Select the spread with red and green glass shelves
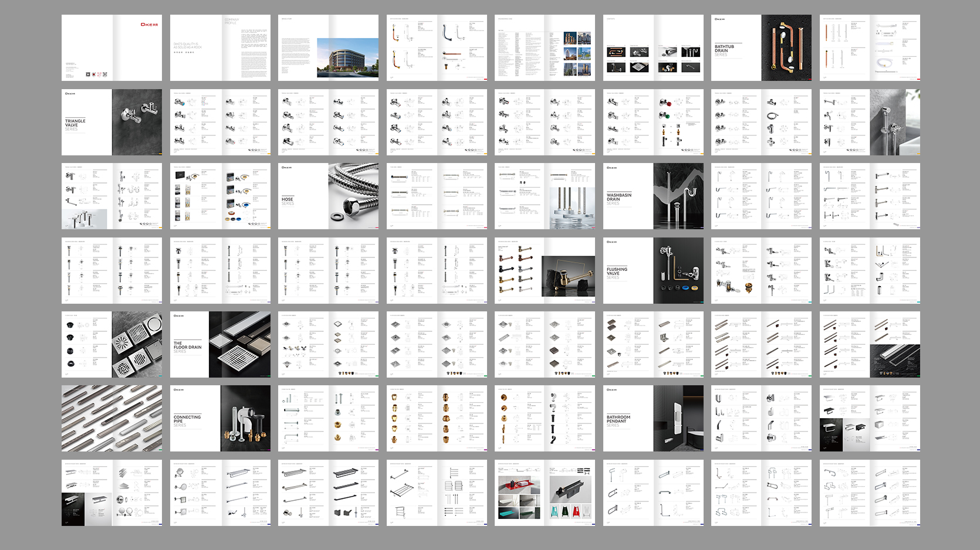The image size is (980, 550). (x=545, y=493)
